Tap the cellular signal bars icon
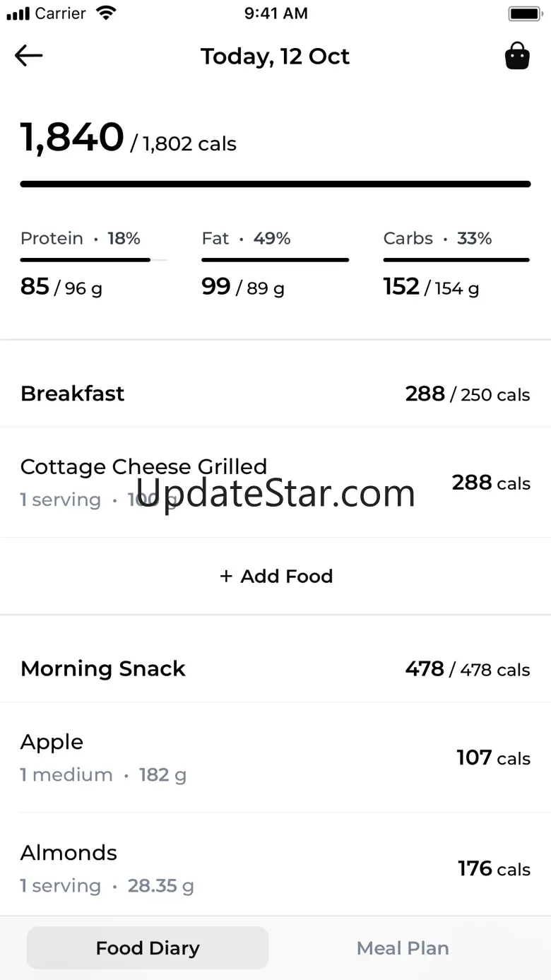 18,13
